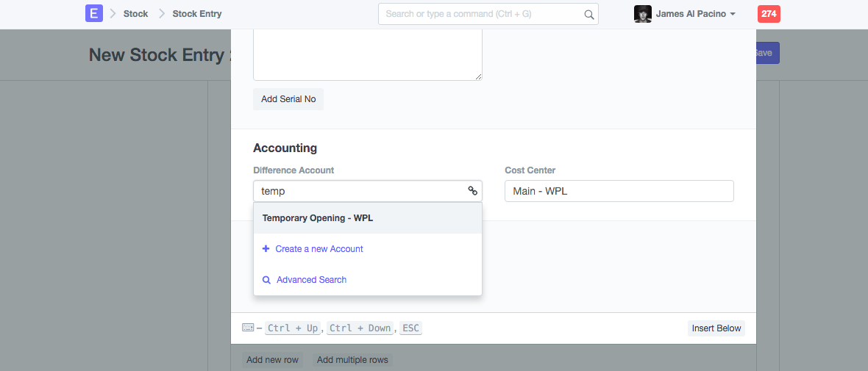Click the plus icon beside Create a new Account

tap(266, 249)
